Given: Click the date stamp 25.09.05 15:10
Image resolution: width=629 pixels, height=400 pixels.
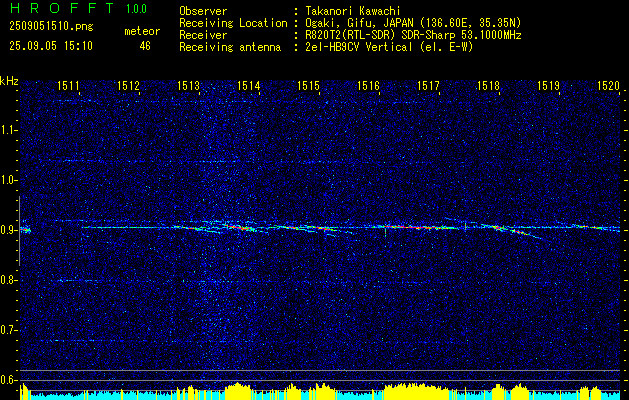Looking at the screenshot, I should point(51,46).
